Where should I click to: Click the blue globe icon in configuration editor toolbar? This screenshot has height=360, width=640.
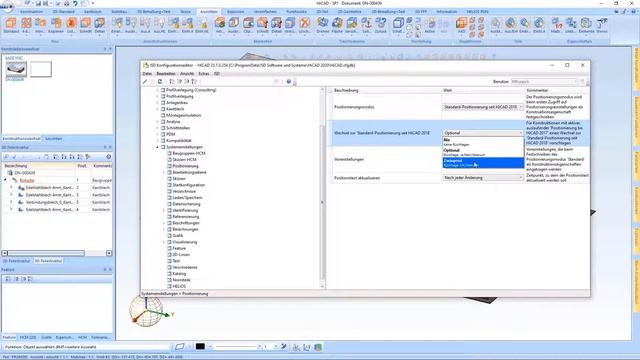[x=289, y=82]
